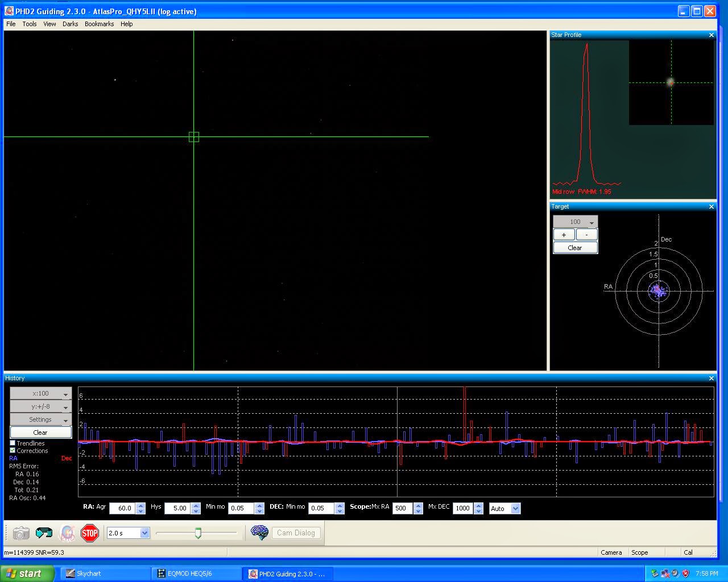Image resolution: width=728 pixels, height=582 pixels.
Task: Uncheck the Corrections checkbox
Action: coord(13,451)
